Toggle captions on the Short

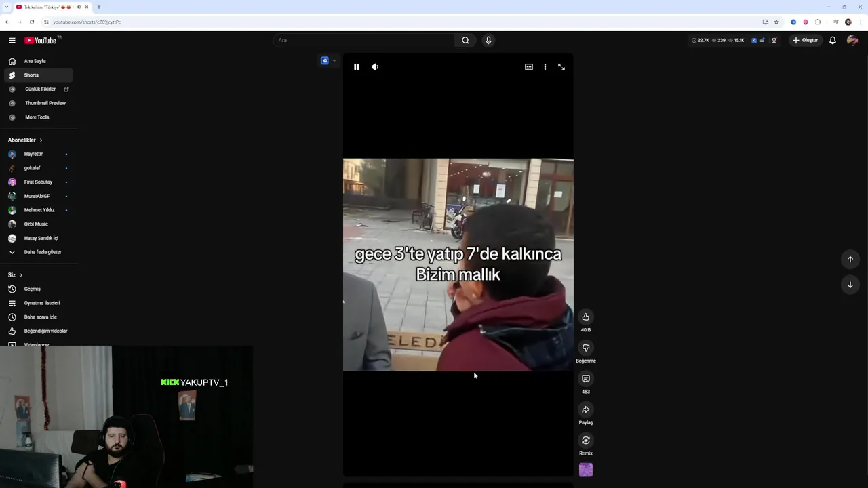pos(529,67)
